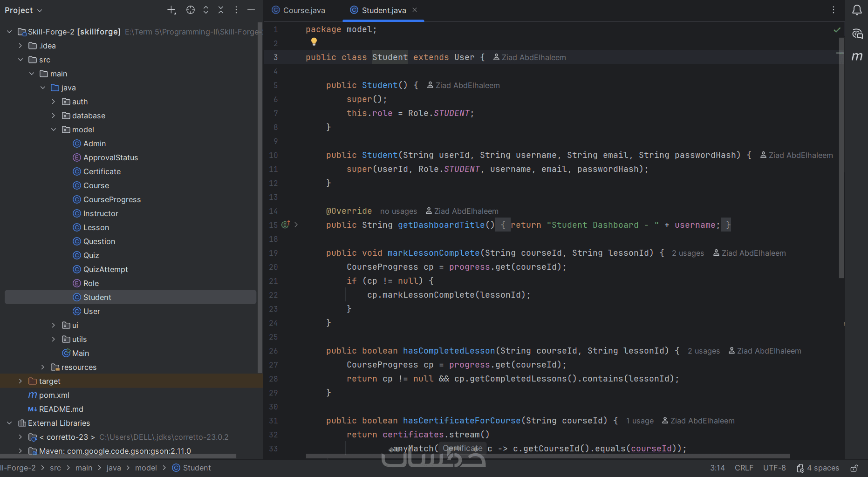Click the override gutter icon on line 15
This screenshot has height=477, width=868.
point(286,225)
